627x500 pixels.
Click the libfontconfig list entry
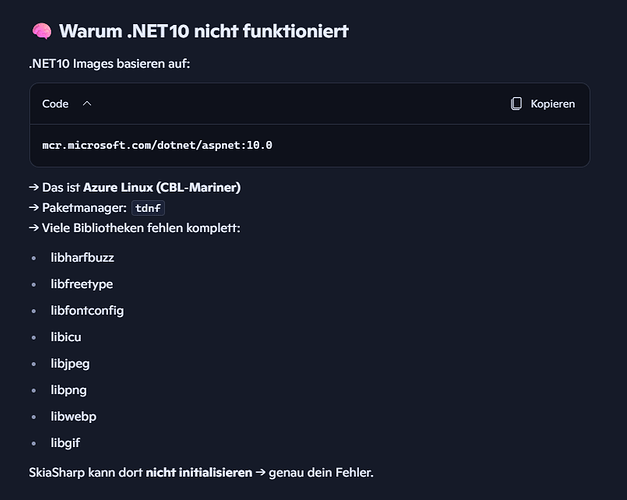coord(87,310)
